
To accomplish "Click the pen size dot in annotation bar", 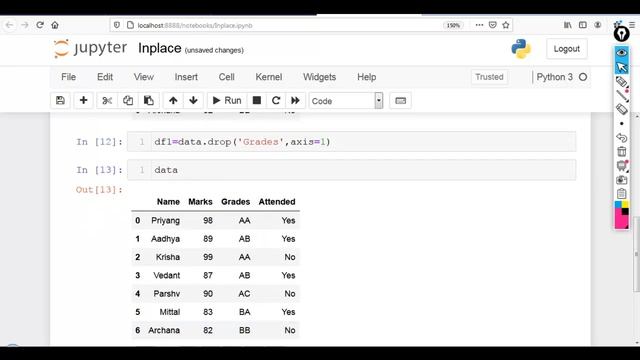I will 622,123.
